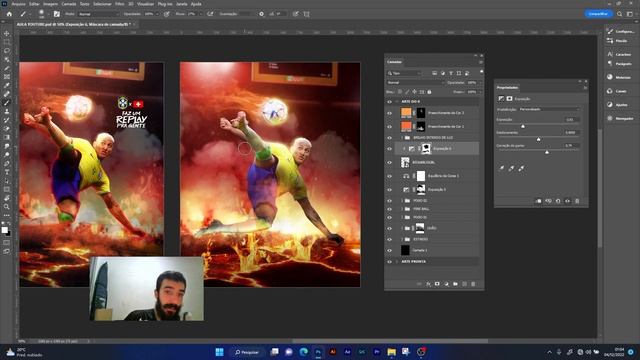Image resolution: width=640 pixels, height=360 pixels.
Task: Click the foreground color swatch
Action: (4, 230)
